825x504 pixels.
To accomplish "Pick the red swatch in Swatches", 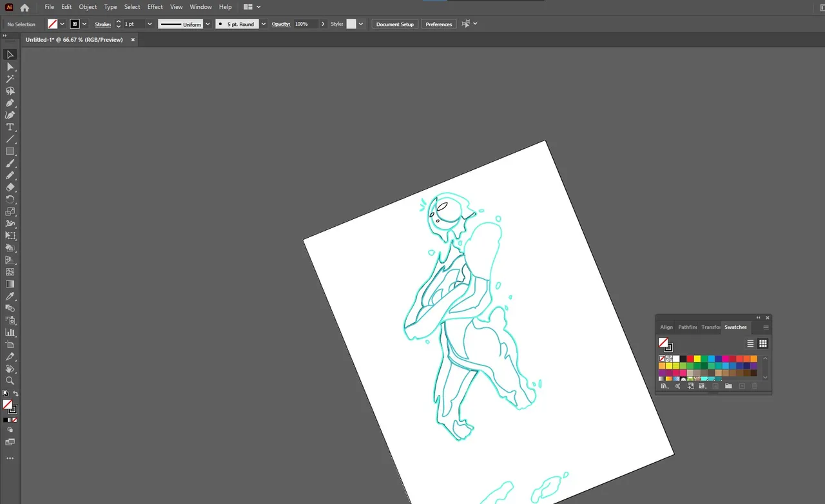I will 690,358.
